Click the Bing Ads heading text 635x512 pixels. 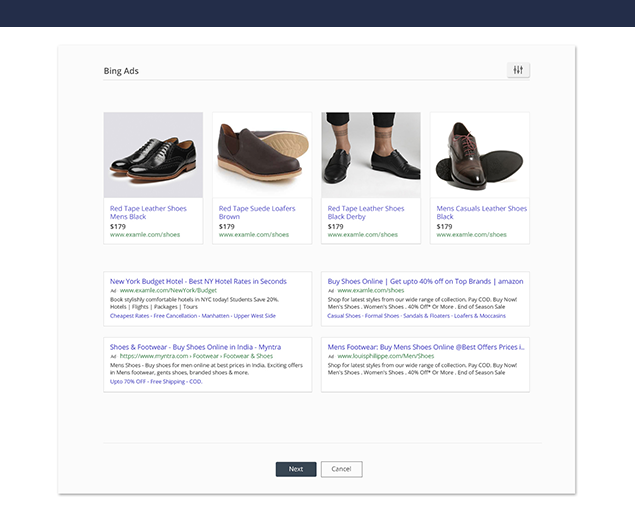coord(121,71)
